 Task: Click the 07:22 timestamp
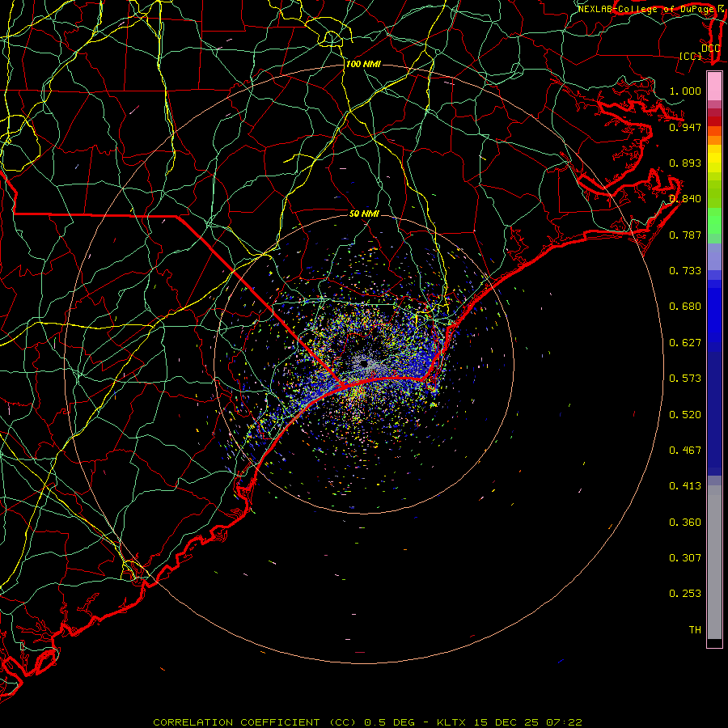click(564, 722)
